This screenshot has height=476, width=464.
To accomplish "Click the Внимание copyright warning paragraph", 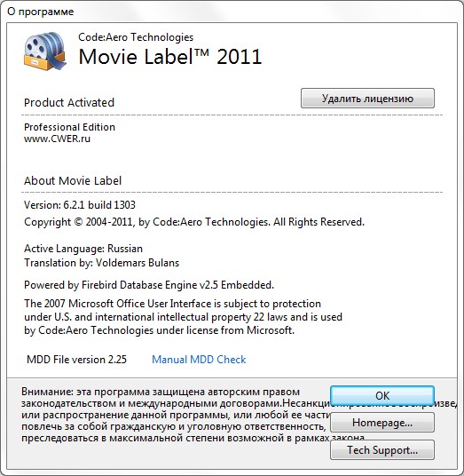I will coord(176,415).
